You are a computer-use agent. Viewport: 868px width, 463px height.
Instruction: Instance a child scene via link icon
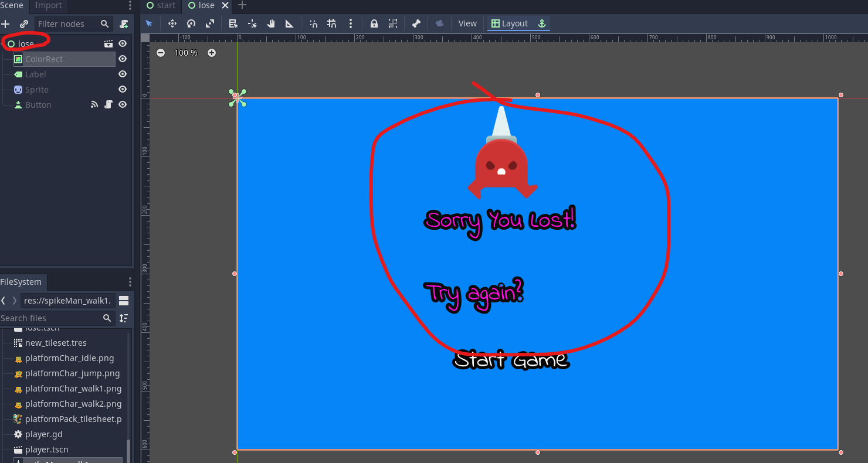(23, 24)
